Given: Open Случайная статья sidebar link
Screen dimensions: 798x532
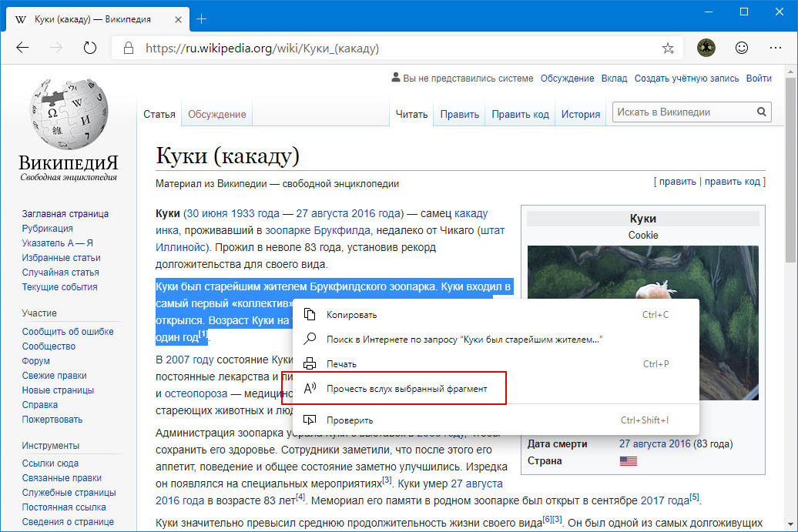Looking at the screenshot, I should (x=61, y=273).
